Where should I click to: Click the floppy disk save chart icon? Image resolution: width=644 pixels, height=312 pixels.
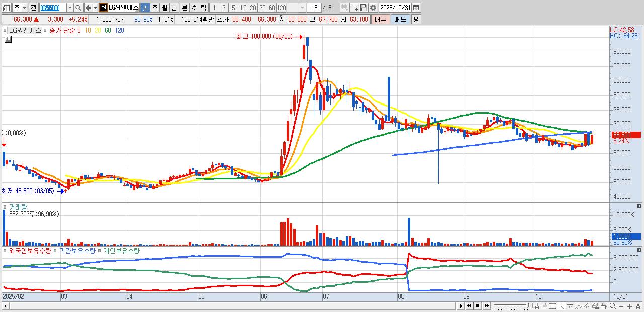click(364, 8)
